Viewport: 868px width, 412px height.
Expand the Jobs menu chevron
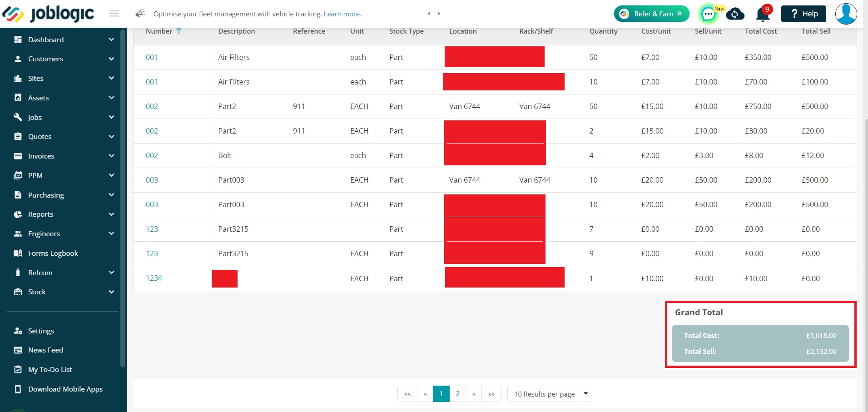(x=112, y=117)
